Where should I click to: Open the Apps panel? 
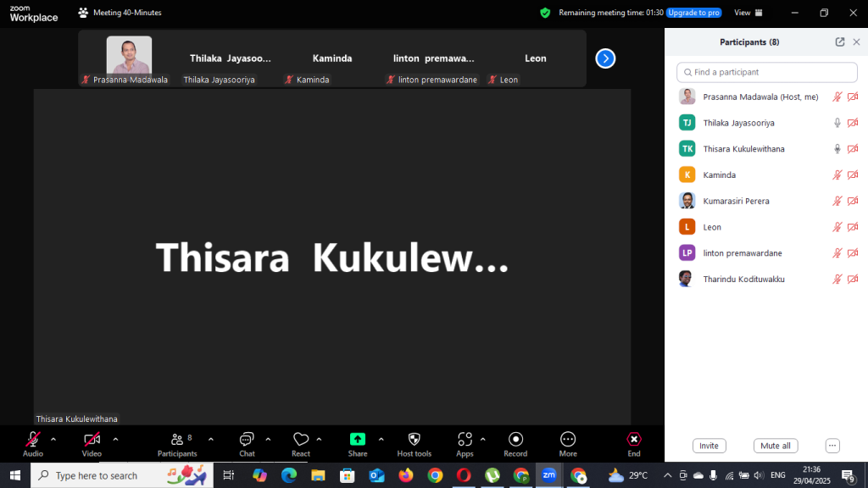[465, 444]
